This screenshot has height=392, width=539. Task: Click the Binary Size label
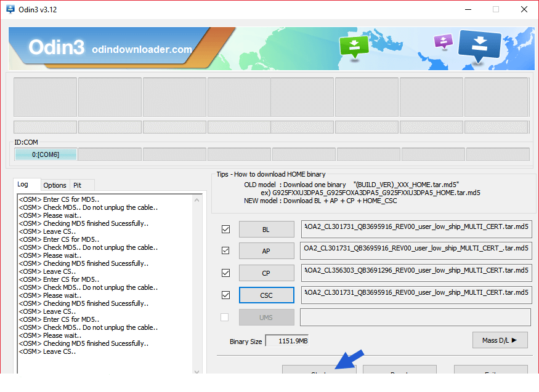pyautogui.click(x=246, y=342)
